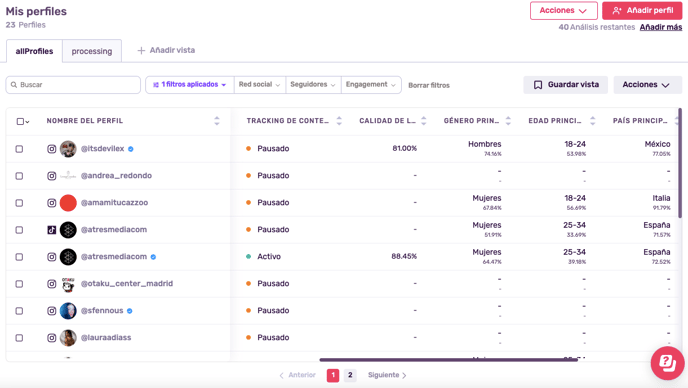
Task: Click the vertical table scrollbar
Action: click(680, 163)
